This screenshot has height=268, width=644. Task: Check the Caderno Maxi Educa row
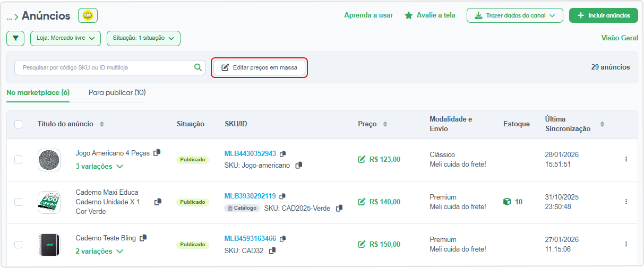click(19, 202)
